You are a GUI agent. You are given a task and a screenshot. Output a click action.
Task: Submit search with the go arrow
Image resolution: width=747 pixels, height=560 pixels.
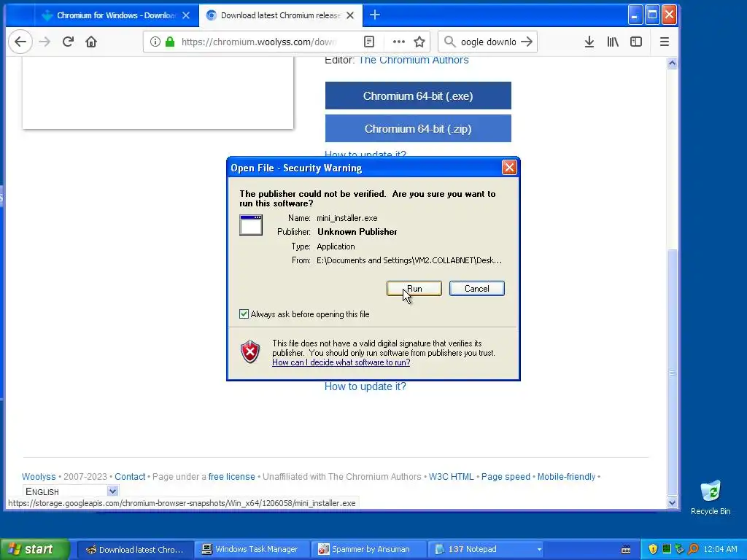(x=527, y=42)
